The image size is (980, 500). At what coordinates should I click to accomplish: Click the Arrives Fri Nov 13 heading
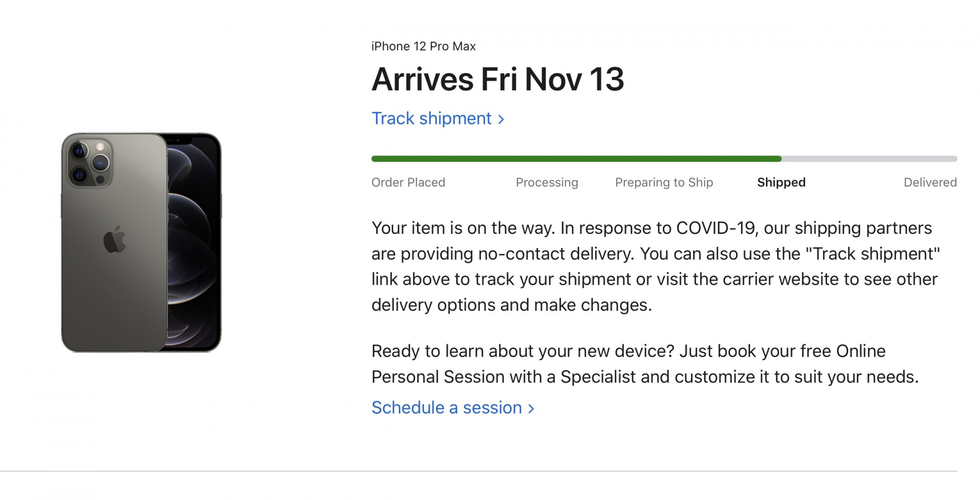pyautogui.click(x=498, y=79)
